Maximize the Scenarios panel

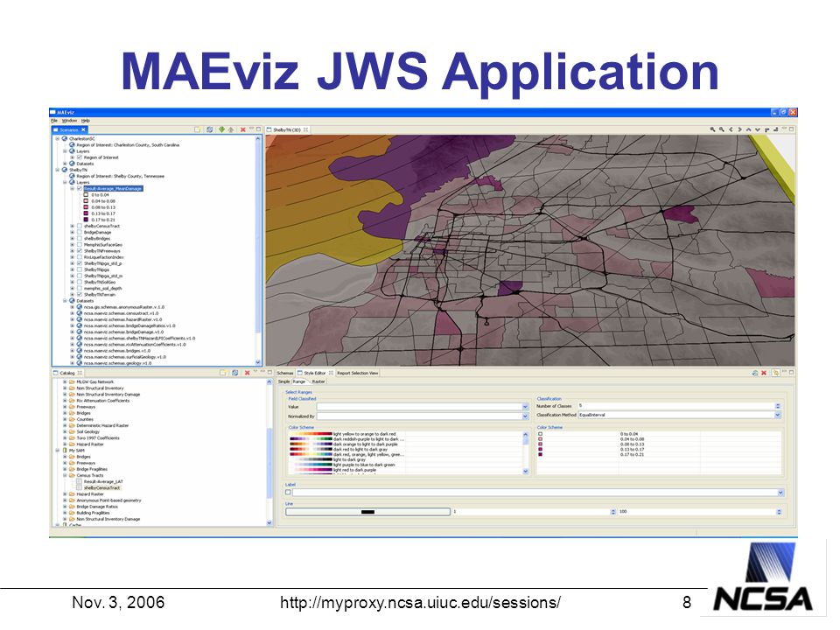coord(258,129)
